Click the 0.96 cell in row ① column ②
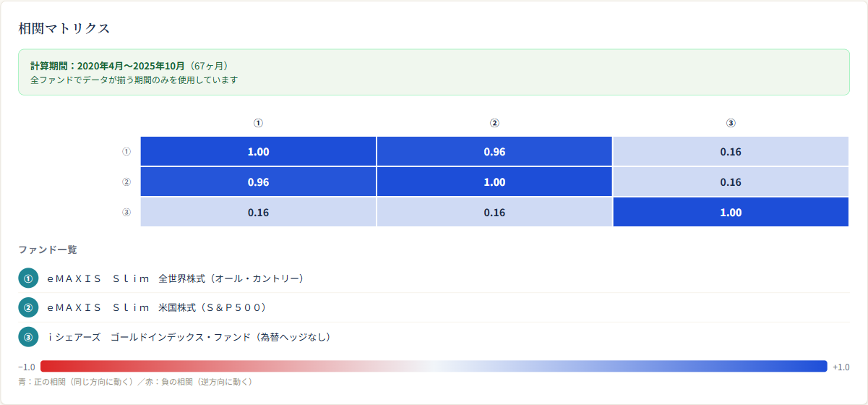The width and height of the screenshot is (868, 405). (494, 151)
